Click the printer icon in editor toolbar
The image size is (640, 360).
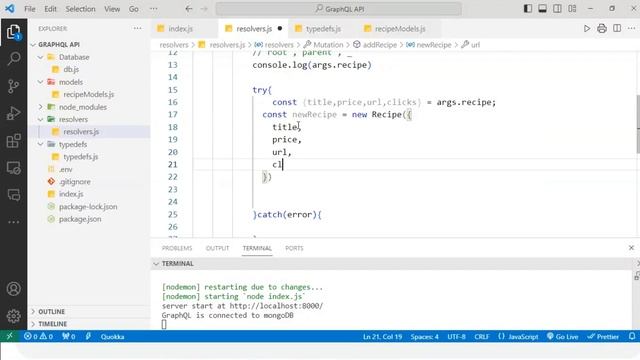point(602,29)
